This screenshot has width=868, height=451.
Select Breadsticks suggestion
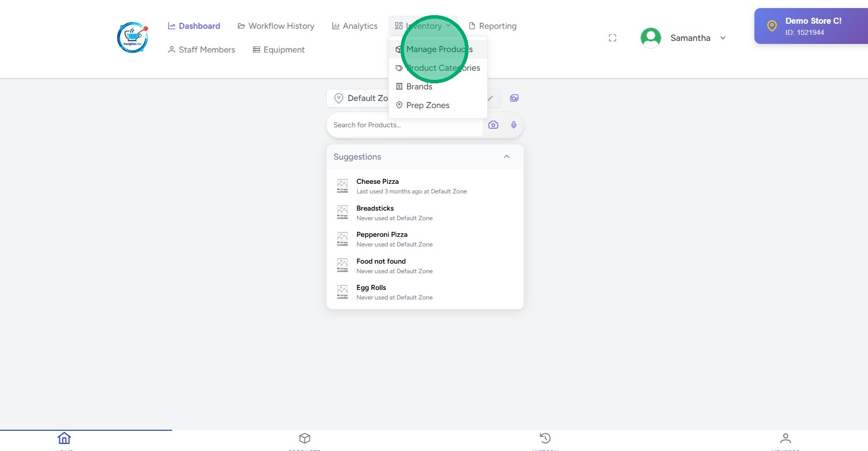pos(425,213)
